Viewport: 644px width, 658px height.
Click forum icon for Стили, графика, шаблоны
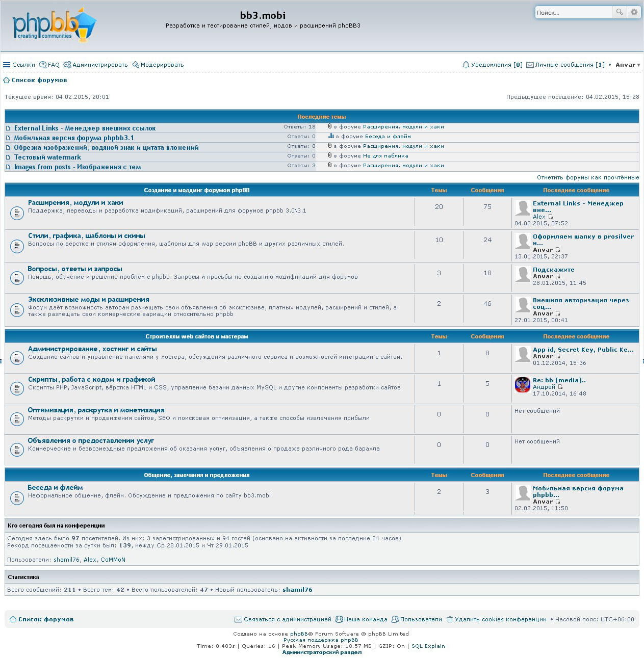coord(17,246)
